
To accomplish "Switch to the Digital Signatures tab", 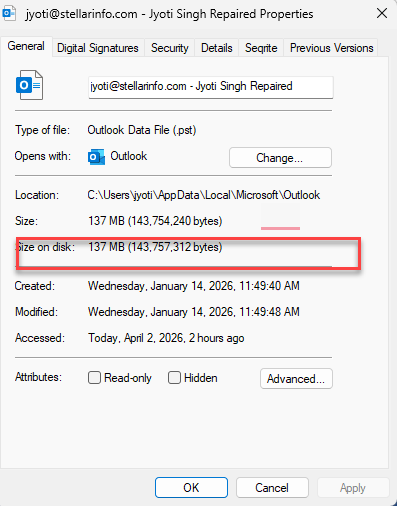I will click(98, 48).
